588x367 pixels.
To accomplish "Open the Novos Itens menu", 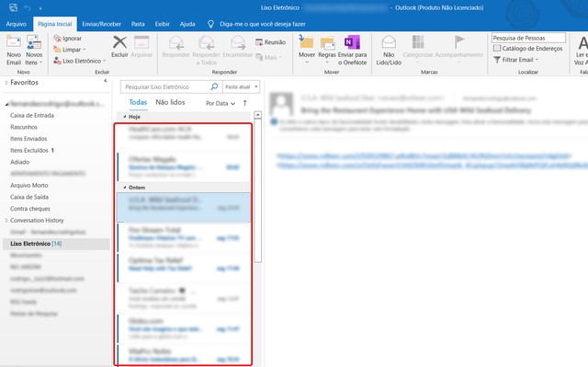I will pyautogui.click(x=34, y=51).
